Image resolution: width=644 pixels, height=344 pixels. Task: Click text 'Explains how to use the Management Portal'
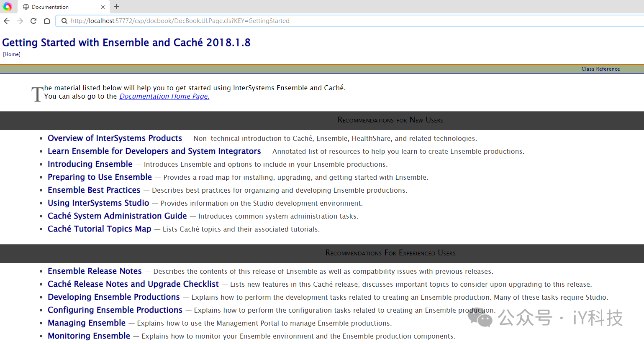[x=264, y=323]
